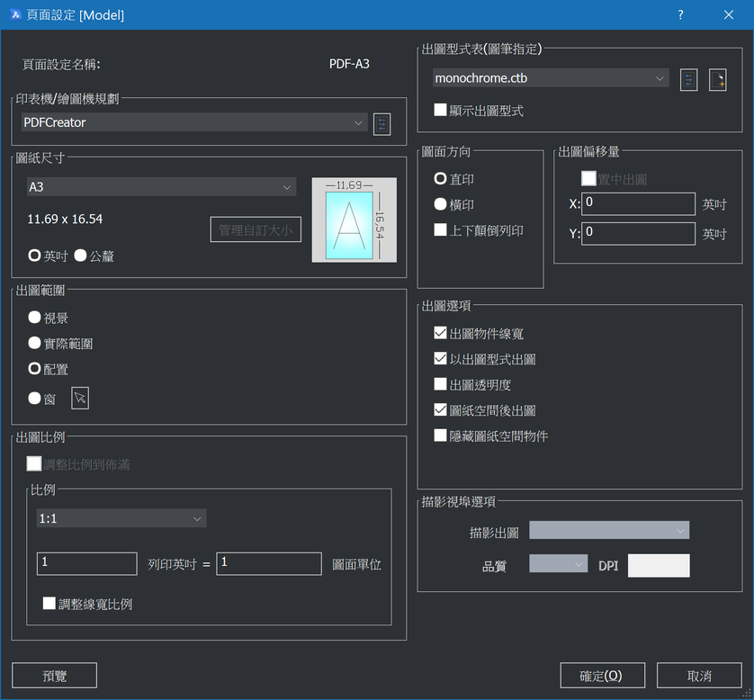Click the 取消 cancel button
This screenshot has height=700, width=754.
point(699,676)
